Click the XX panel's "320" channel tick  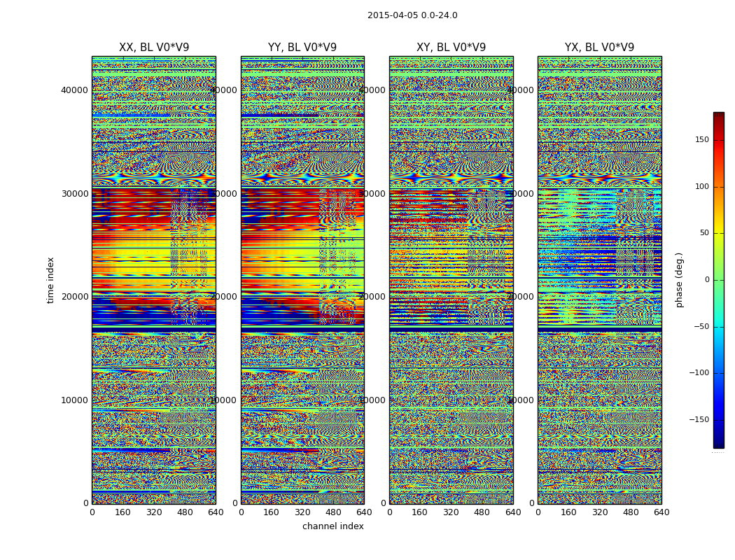154,512
